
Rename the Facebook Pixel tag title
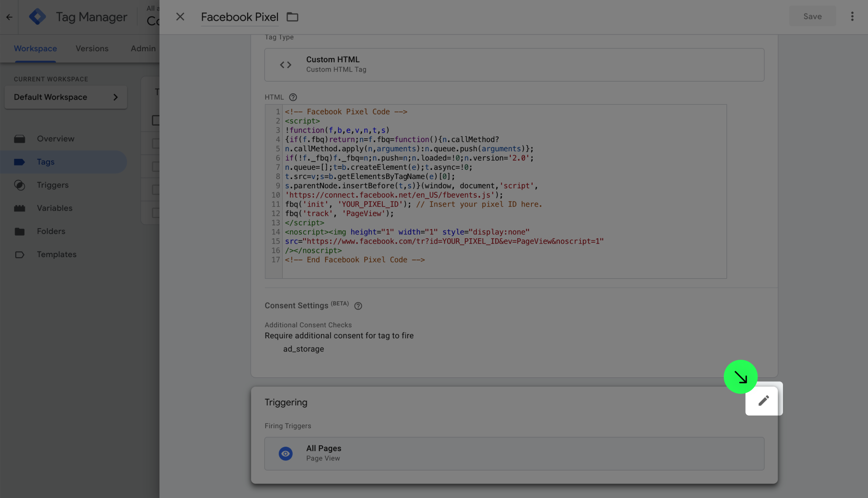(x=240, y=17)
